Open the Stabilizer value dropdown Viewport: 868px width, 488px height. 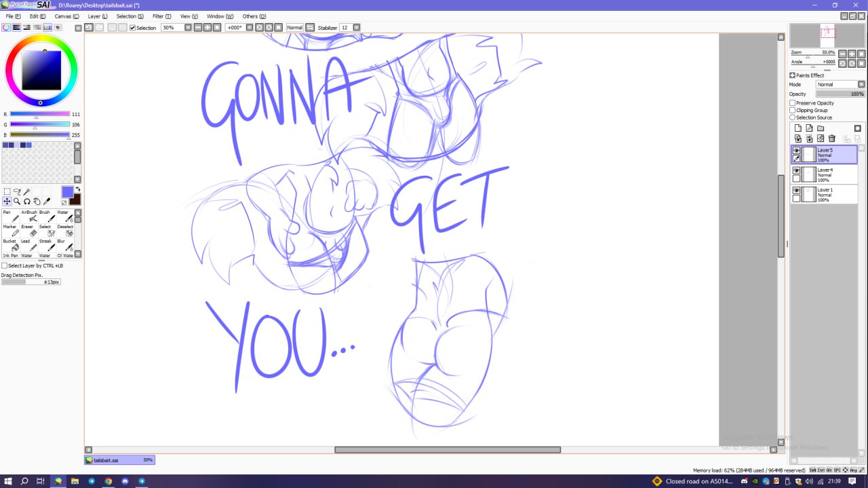[356, 28]
